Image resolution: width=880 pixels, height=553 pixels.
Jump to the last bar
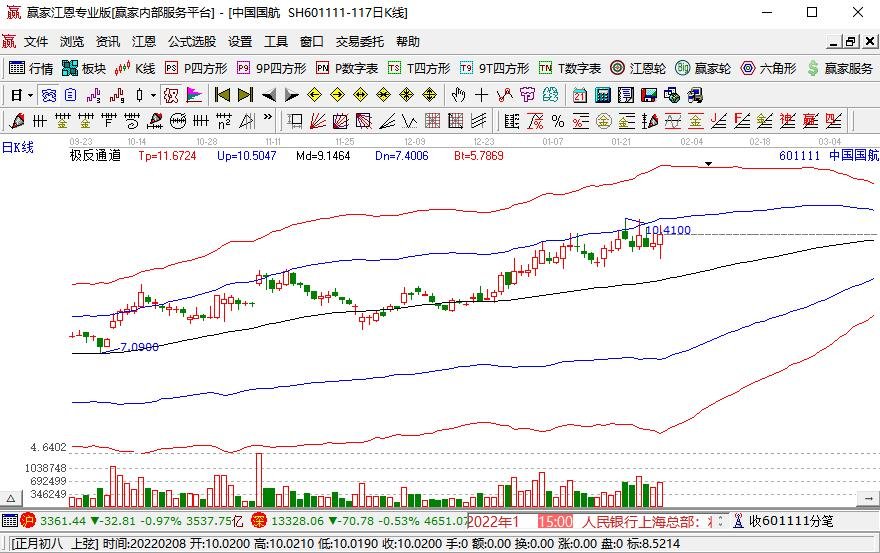pos(245,95)
